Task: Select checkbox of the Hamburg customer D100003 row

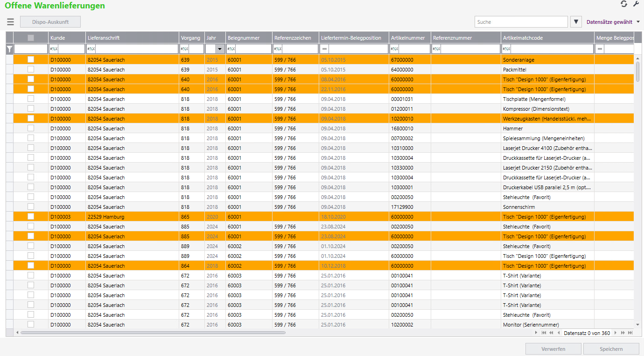Action: point(31,216)
